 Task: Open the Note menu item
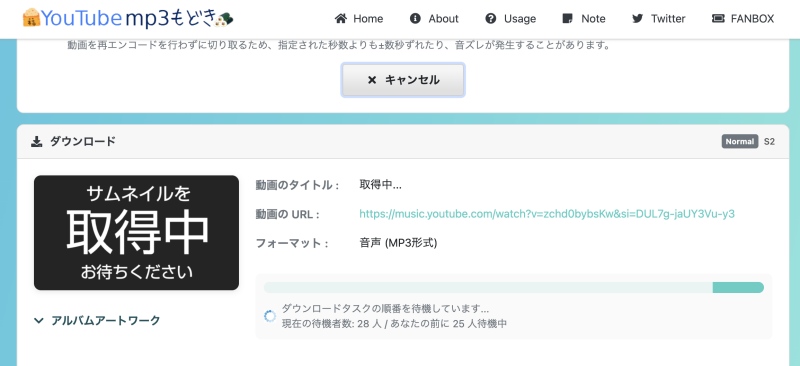584,19
